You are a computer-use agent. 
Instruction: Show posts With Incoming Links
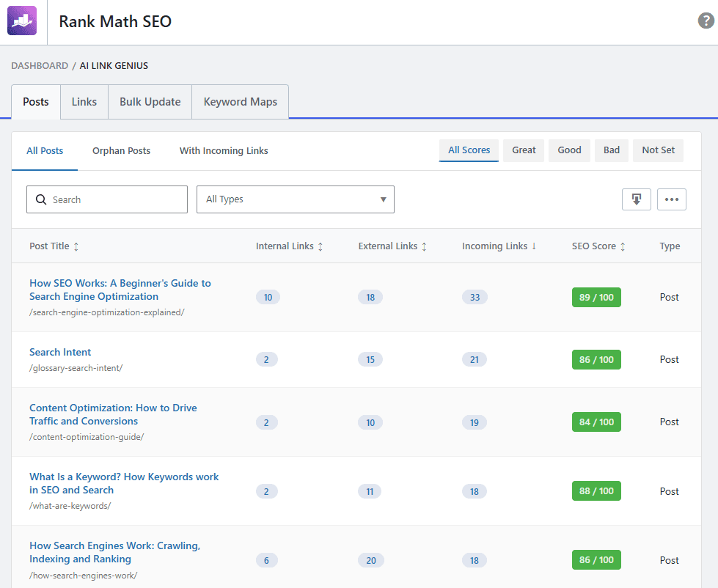(x=224, y=150)
